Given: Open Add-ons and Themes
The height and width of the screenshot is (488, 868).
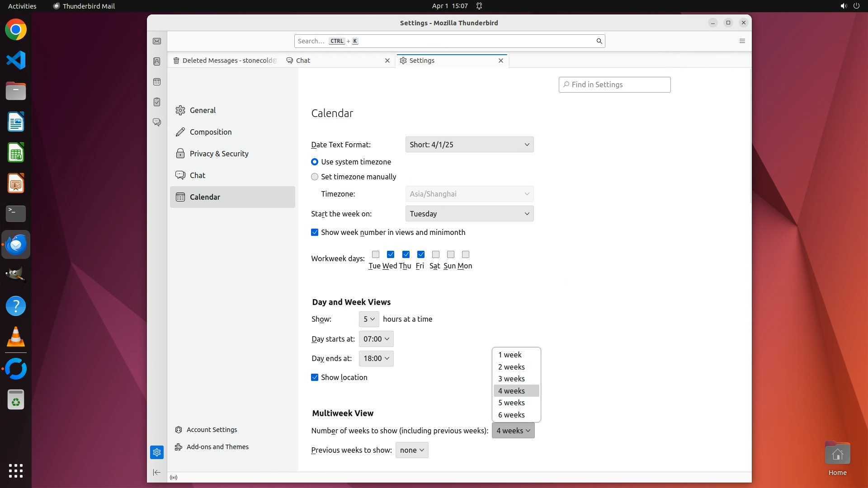Looking at the screenshot, I should click(217, 447).
